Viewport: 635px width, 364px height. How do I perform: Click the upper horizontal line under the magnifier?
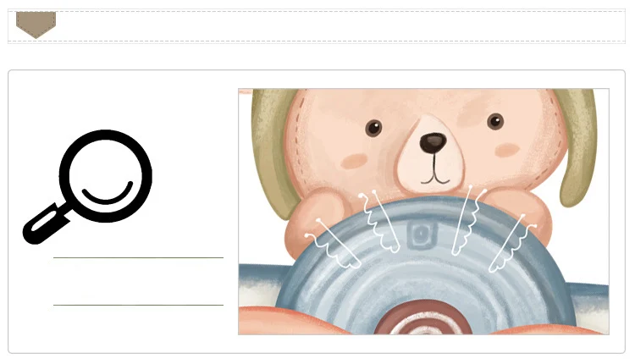(139, 257)
